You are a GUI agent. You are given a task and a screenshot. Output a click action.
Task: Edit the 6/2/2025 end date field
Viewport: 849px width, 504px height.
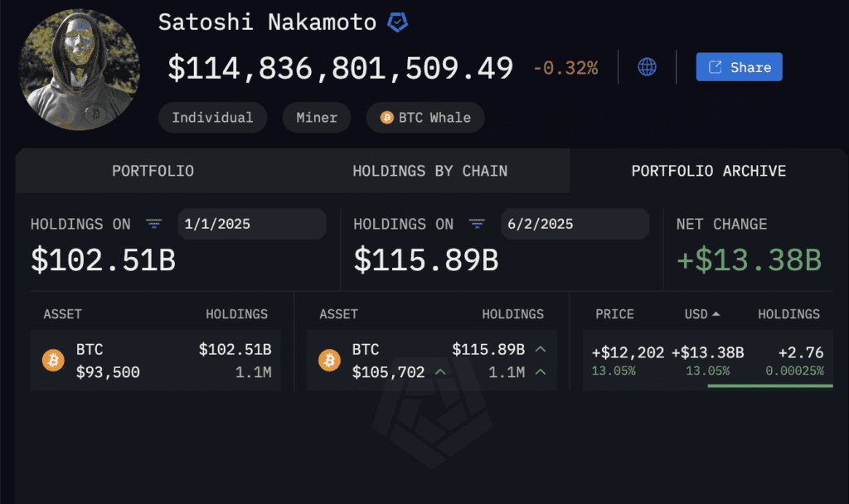tap(574, 224)
